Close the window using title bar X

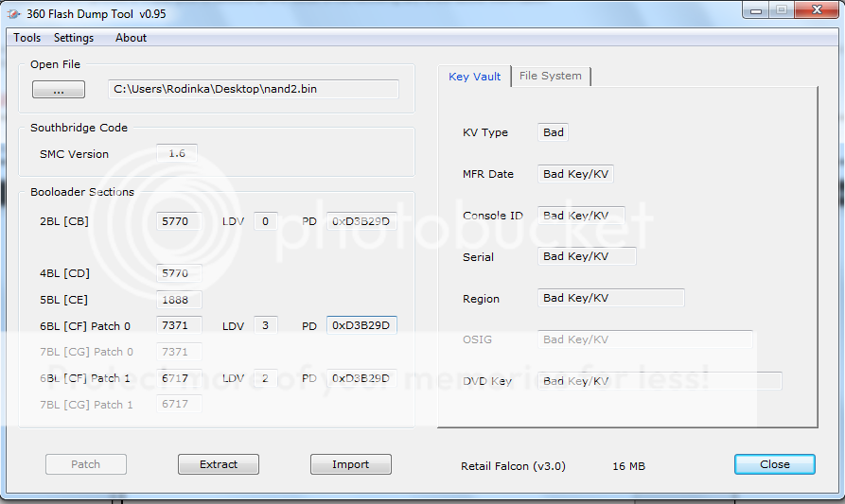(812, 10)
